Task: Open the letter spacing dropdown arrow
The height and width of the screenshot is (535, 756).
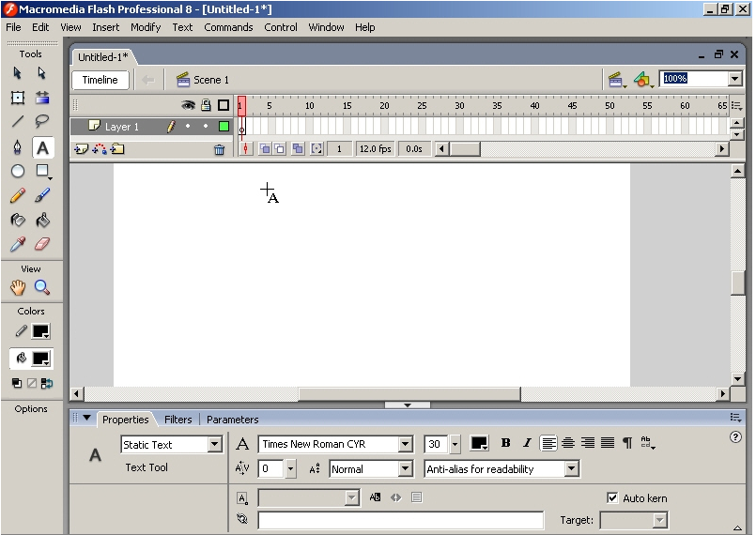Action: 290,468
